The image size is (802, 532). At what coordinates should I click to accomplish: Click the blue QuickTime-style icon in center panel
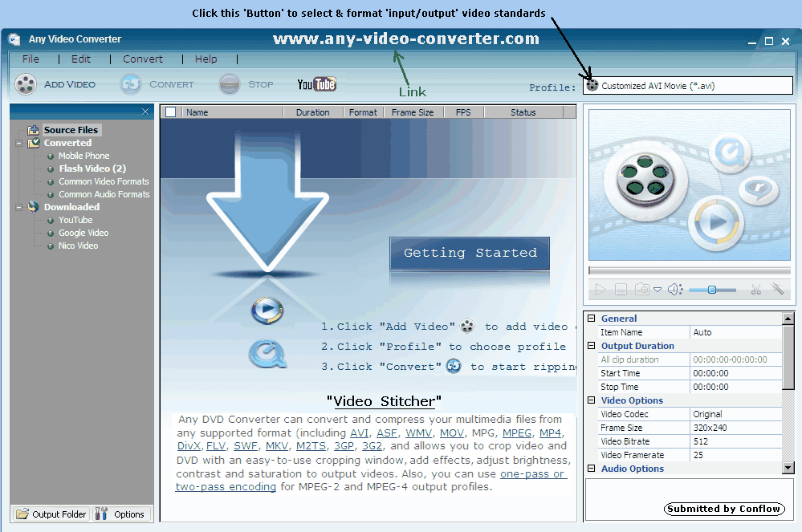point(267,354)
